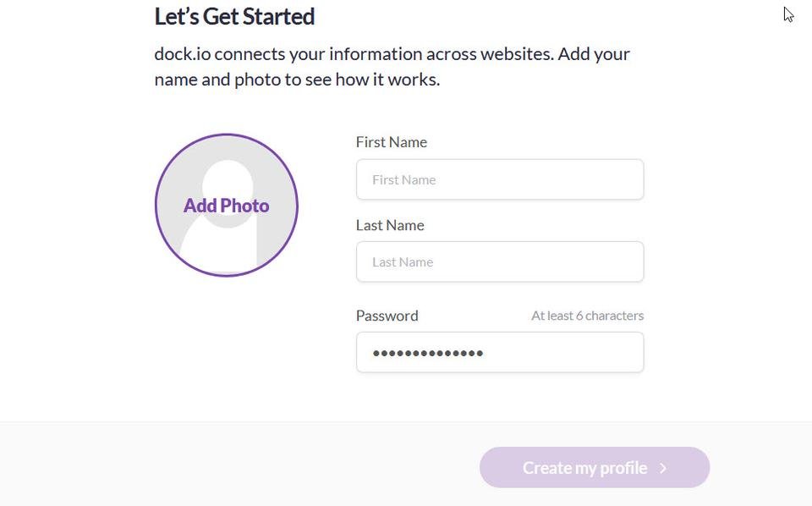Image resolution: width=812 pixels, height=506 pixels.
Task: Click the text 'name and photo to see how it works'
Action: [296, 80]
